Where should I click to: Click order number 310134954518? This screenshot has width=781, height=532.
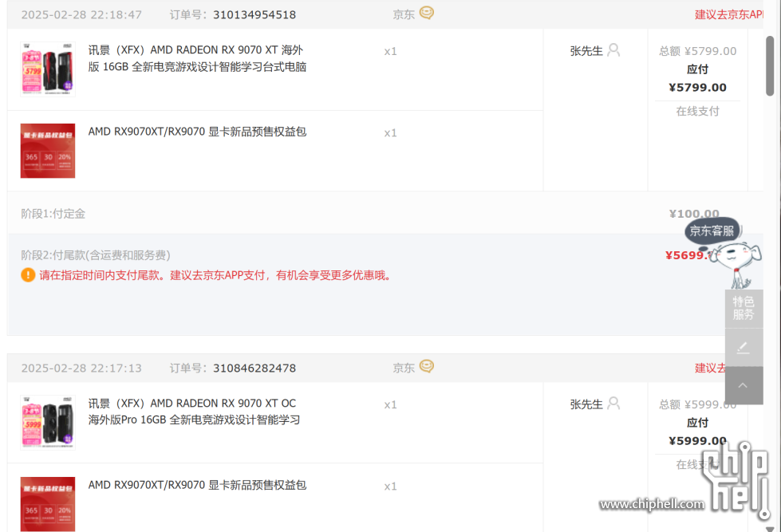coord(254,15)
